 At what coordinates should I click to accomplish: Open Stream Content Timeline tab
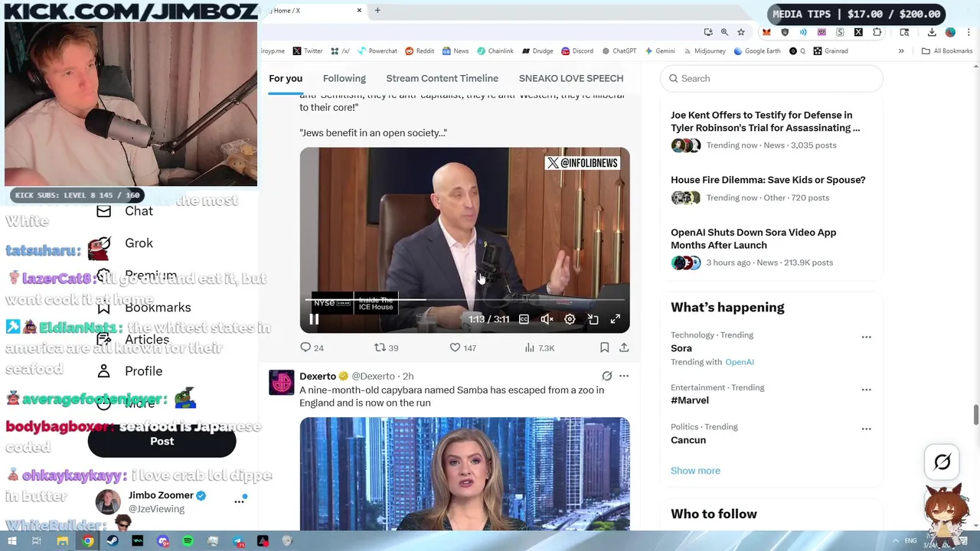coord(443,78)
